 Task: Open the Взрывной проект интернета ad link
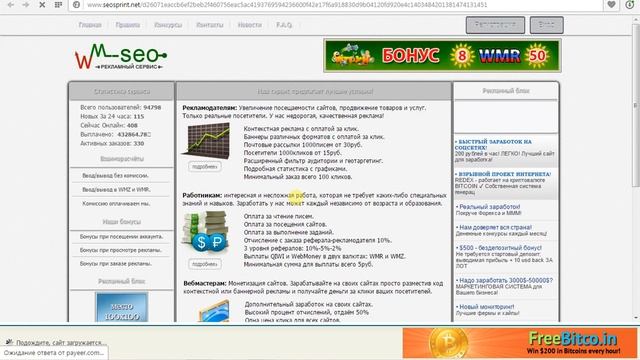(x=503, y=174)
